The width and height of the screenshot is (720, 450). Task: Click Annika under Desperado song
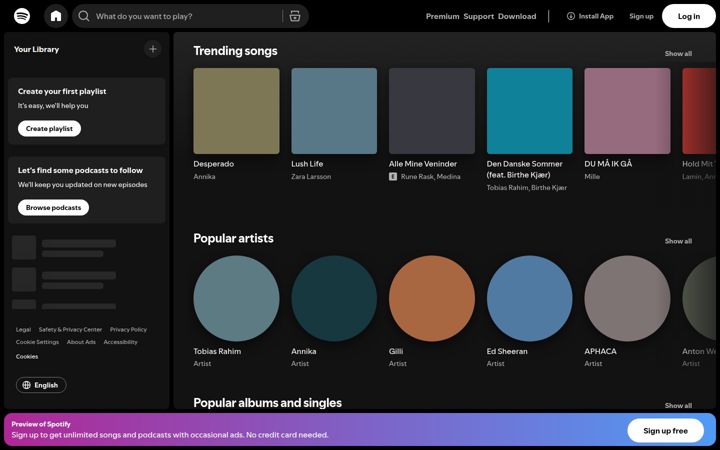click(204, 176)
